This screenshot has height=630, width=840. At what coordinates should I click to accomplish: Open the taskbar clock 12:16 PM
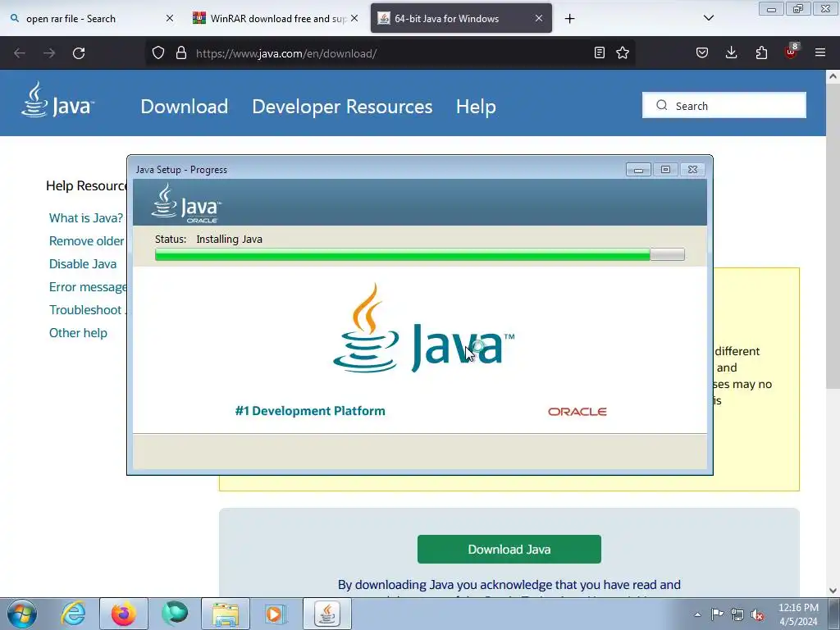point(798,614)
